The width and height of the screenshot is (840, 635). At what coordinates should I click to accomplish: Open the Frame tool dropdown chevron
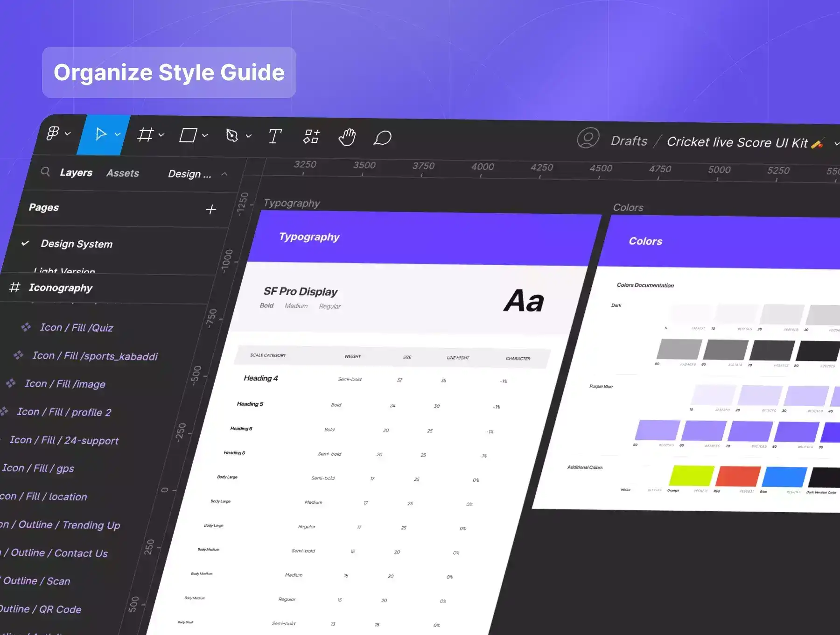(161, 135)
